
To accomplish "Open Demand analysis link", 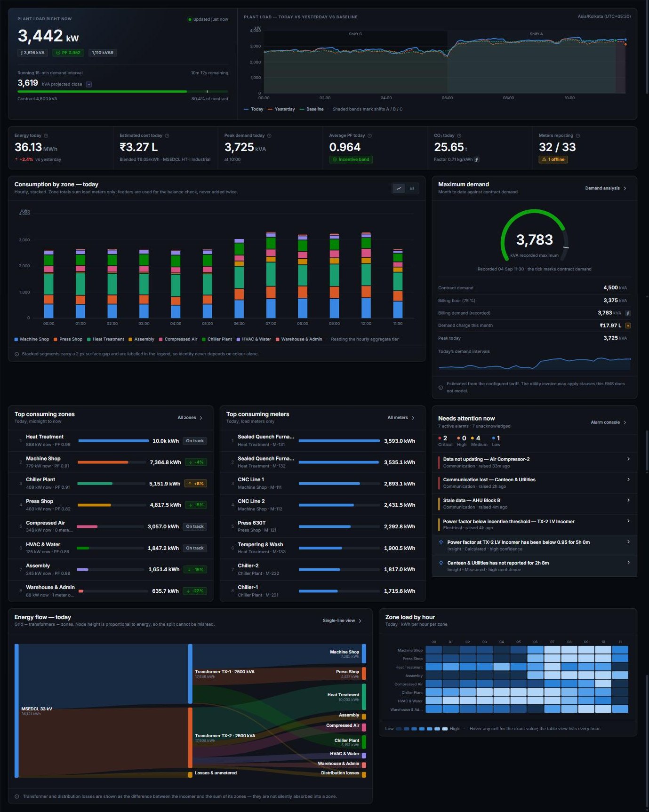I will pyautogui.click(x=606, y=189).
